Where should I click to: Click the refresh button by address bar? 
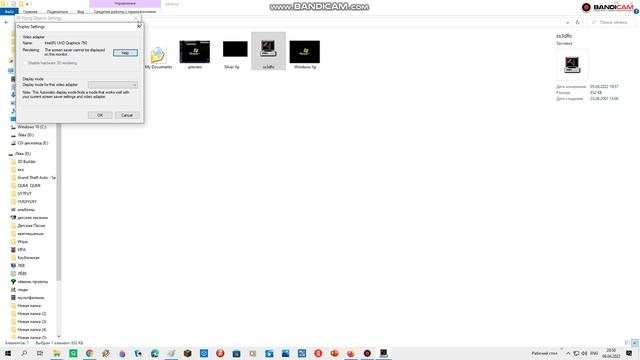[x=578, y=22]
